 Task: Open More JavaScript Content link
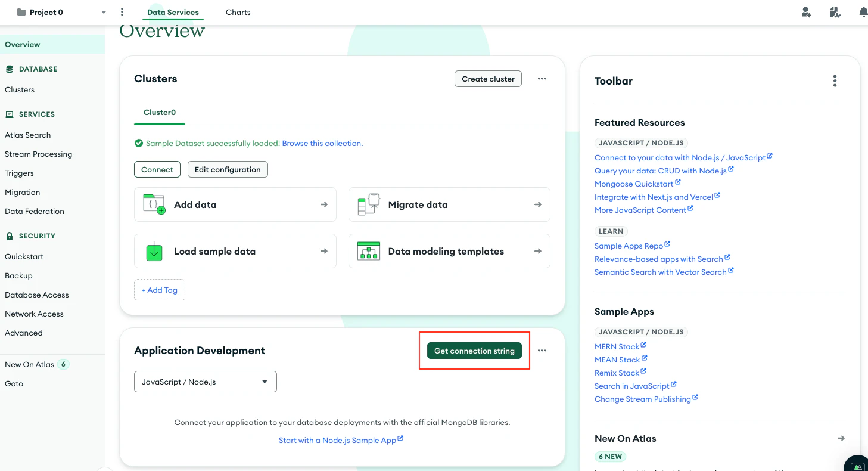pos(644,210)
